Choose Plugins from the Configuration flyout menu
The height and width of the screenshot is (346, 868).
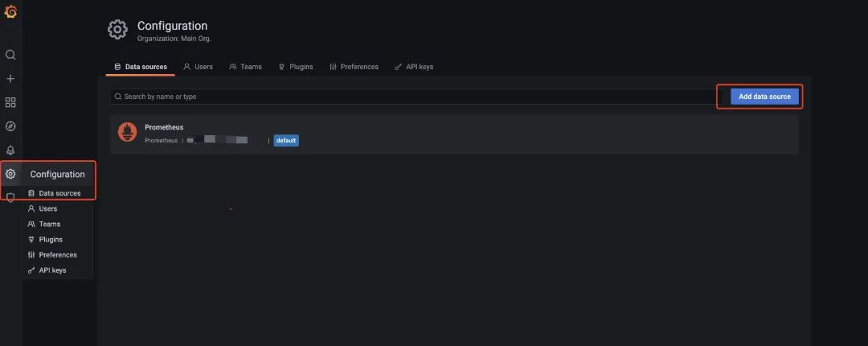(51, 240)
